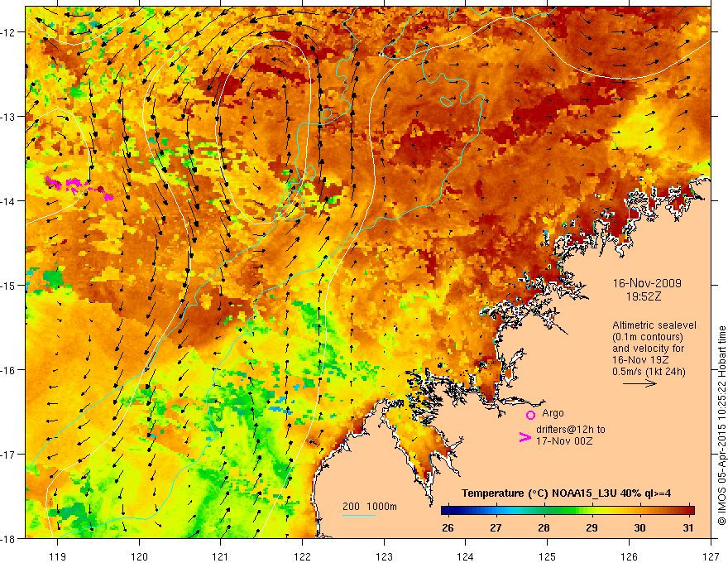Click the colorbar value '29'
This screenshot has height=563, width=728.
591,527
